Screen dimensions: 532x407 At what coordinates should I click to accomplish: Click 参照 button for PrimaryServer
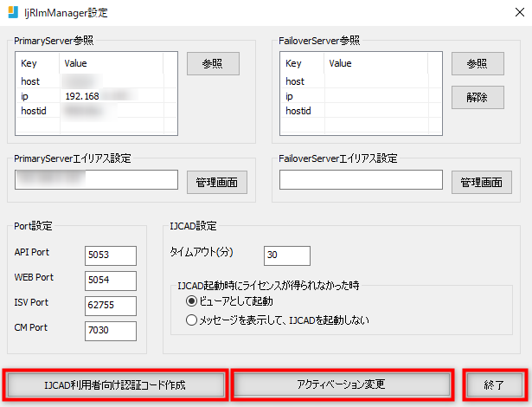pyautogui.click(x=213, y=63)
